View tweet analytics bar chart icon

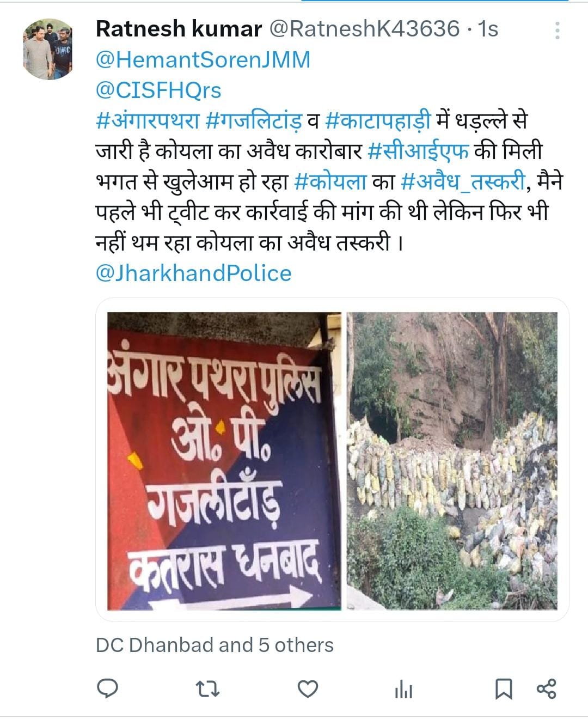403,690
